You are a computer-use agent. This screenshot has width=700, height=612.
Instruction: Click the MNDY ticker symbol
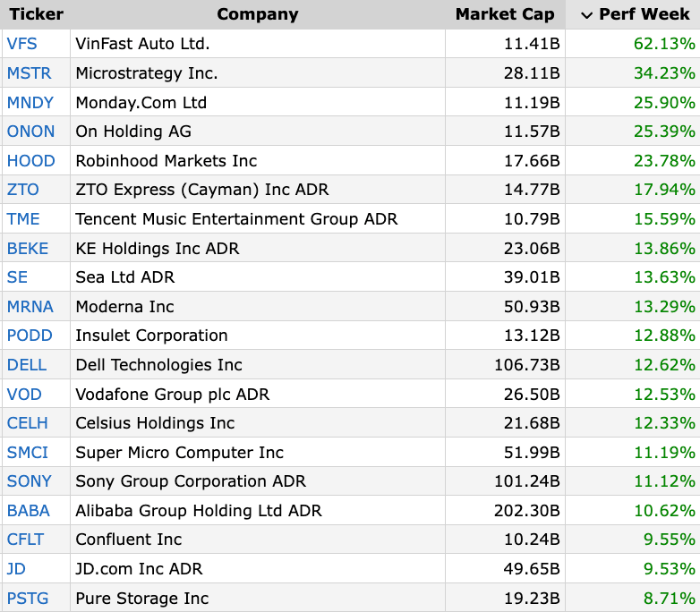30,102
